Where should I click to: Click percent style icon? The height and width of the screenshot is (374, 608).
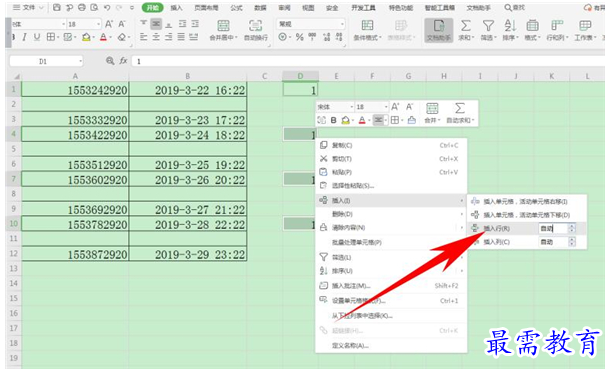300,37
